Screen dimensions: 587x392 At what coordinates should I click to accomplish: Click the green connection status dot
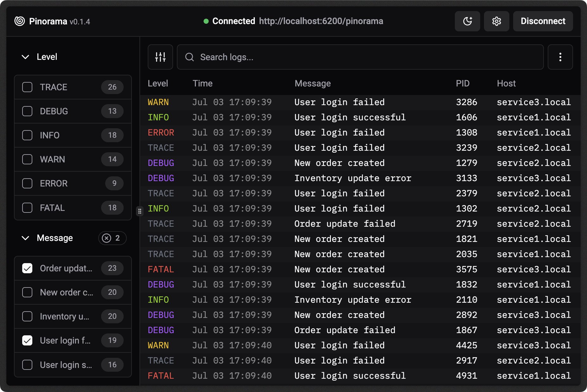pos(206,21)
